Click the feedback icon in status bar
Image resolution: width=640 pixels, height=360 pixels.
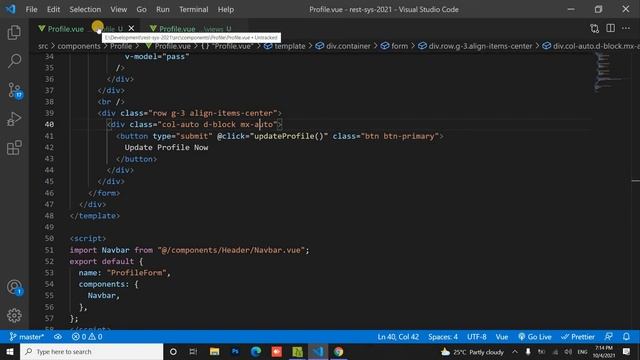609,337
